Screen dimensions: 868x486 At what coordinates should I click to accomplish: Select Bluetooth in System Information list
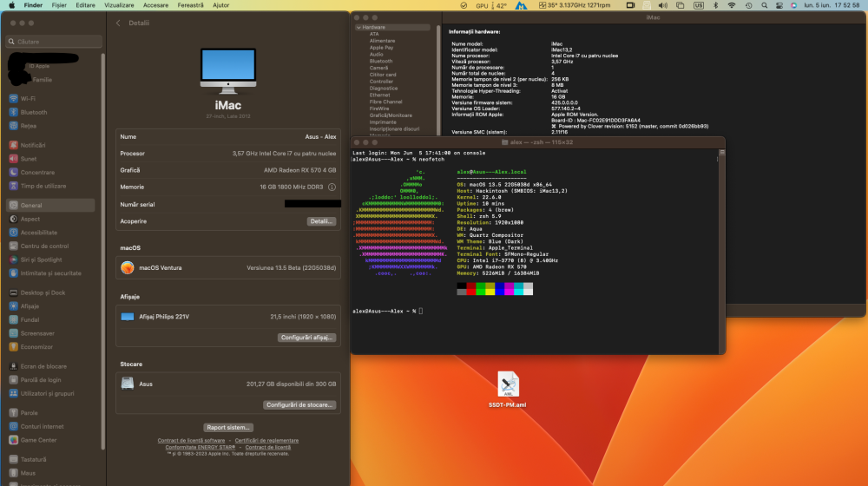381,62
